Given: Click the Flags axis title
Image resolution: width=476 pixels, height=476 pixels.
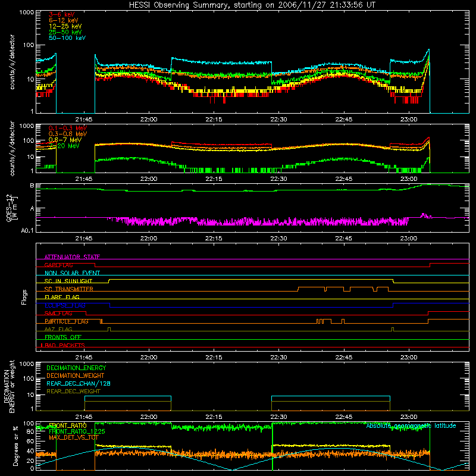Looking at the screenshot, I should click(24, 297).
